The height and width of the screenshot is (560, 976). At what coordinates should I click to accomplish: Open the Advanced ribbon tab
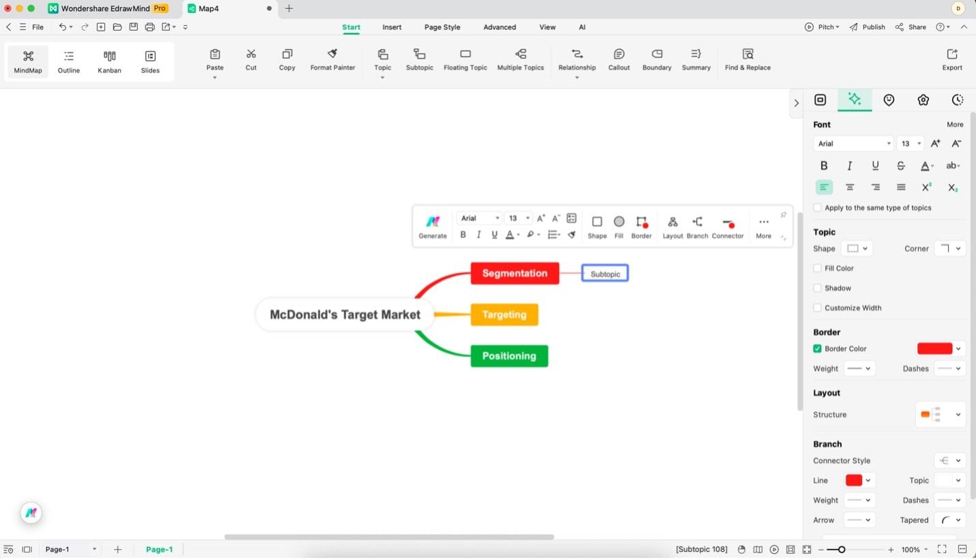coord(500,27)
